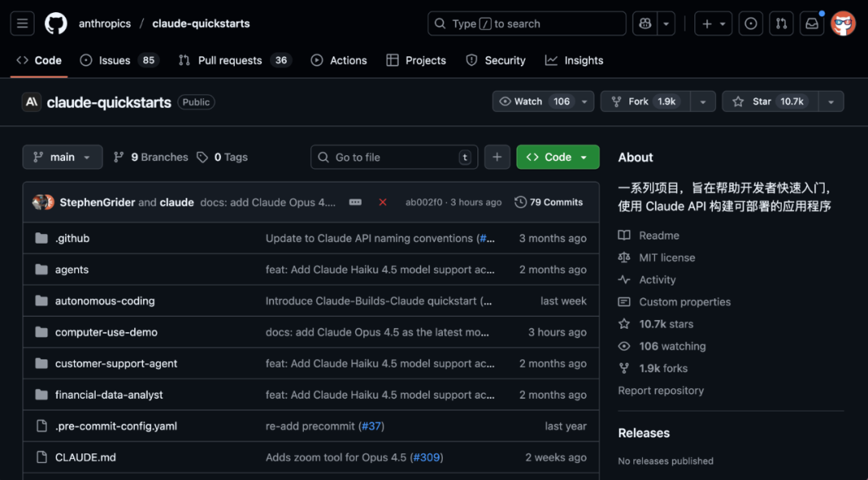
Task: View the 0 Tags link
Action: 222,158
